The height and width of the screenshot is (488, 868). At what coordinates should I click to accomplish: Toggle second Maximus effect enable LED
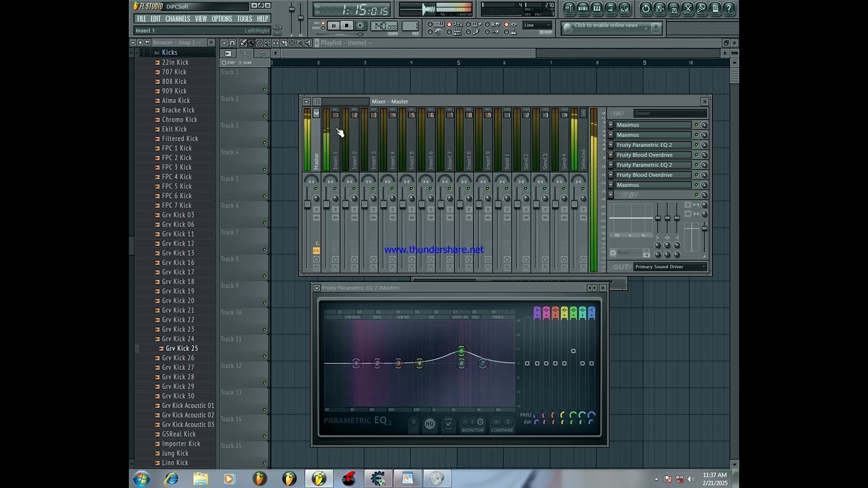696,135
